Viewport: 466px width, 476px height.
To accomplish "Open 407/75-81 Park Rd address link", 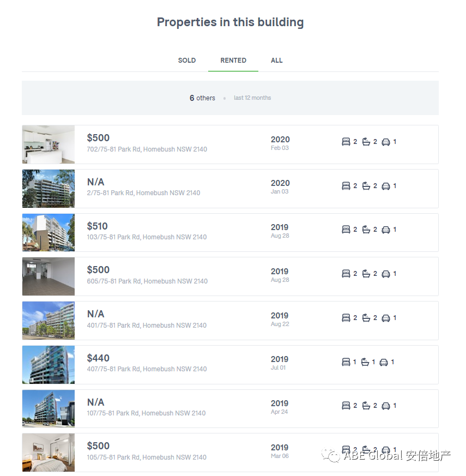I will pos(147,369).
